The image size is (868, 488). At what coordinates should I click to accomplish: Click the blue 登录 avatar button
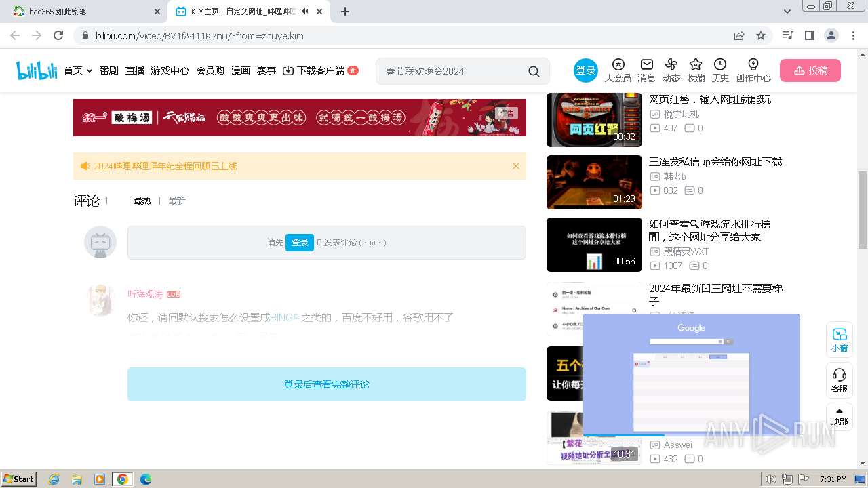tap(586, 70)
